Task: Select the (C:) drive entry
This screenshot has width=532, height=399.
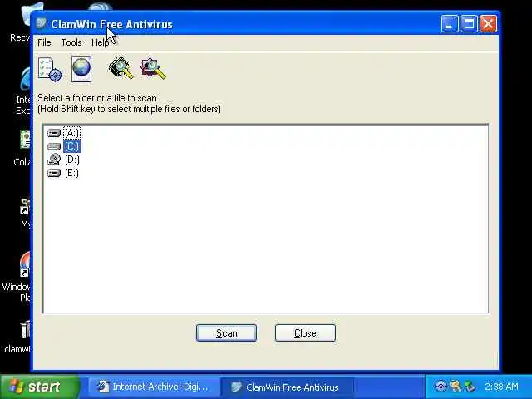Action: point(71,146)
